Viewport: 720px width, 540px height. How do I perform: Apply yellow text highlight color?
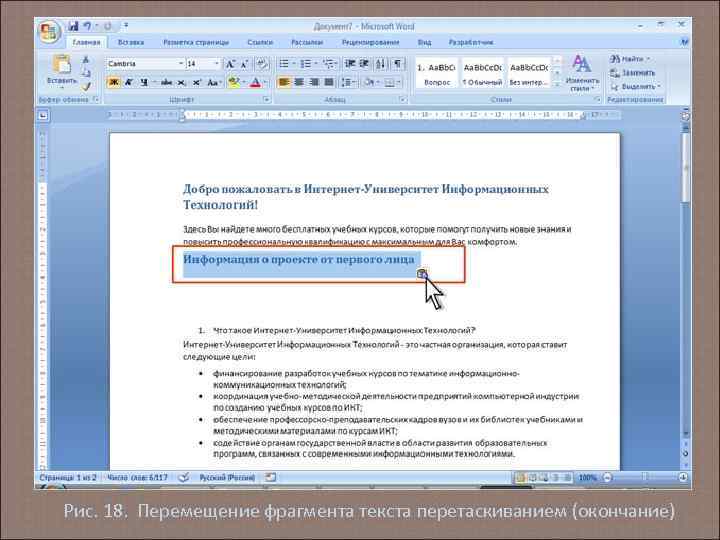pos(234,83)
